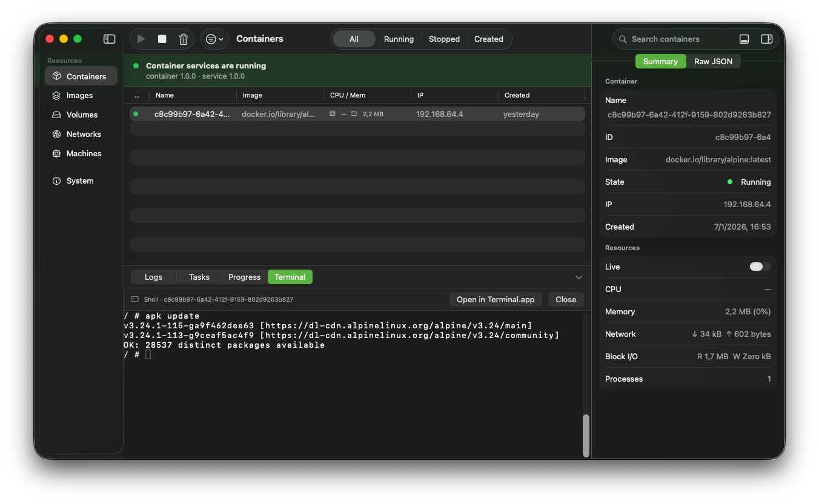Filter to Stopped containers
Screen dimensions: 819x504
pos(444,39)
